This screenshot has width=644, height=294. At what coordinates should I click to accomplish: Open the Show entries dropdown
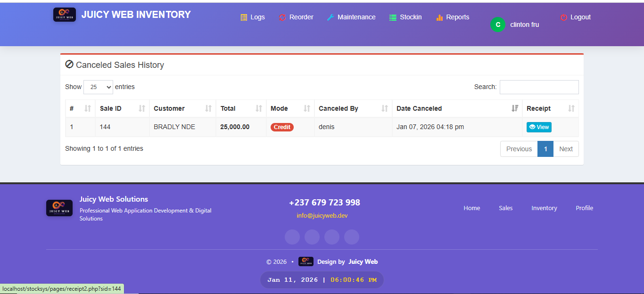click(x=98, y=87)
